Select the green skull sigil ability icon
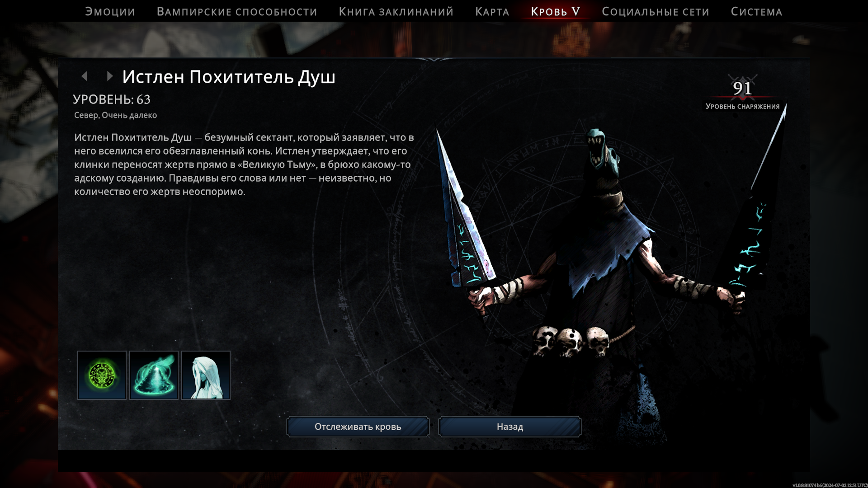 point(102,375)
